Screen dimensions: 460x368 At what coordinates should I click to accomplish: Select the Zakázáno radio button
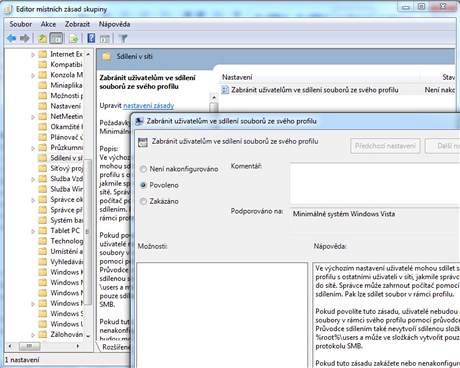(x=143, y=201)
